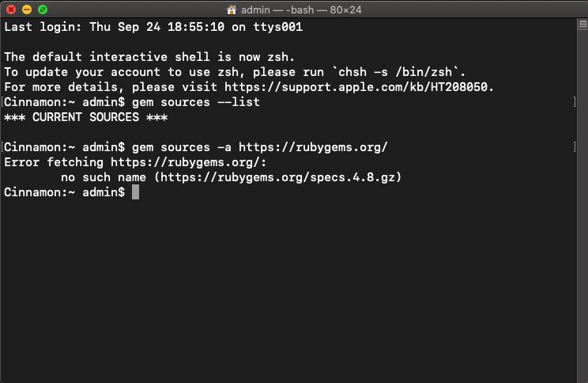Minimize the Terminal window with yellow button
The height and width of the screenshot is (383, 588).
coord(27,9)
